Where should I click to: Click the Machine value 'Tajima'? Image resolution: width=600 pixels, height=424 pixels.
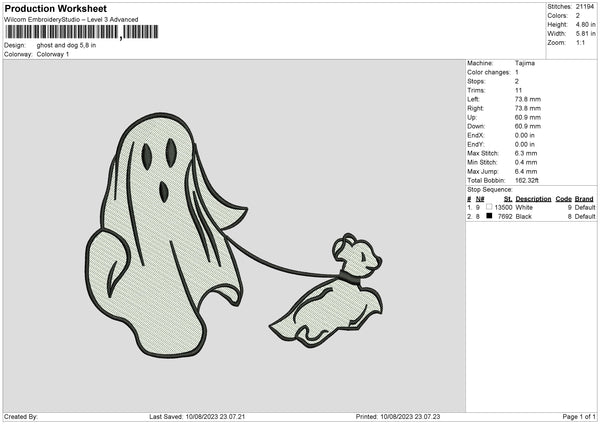(x=525, y=63)
